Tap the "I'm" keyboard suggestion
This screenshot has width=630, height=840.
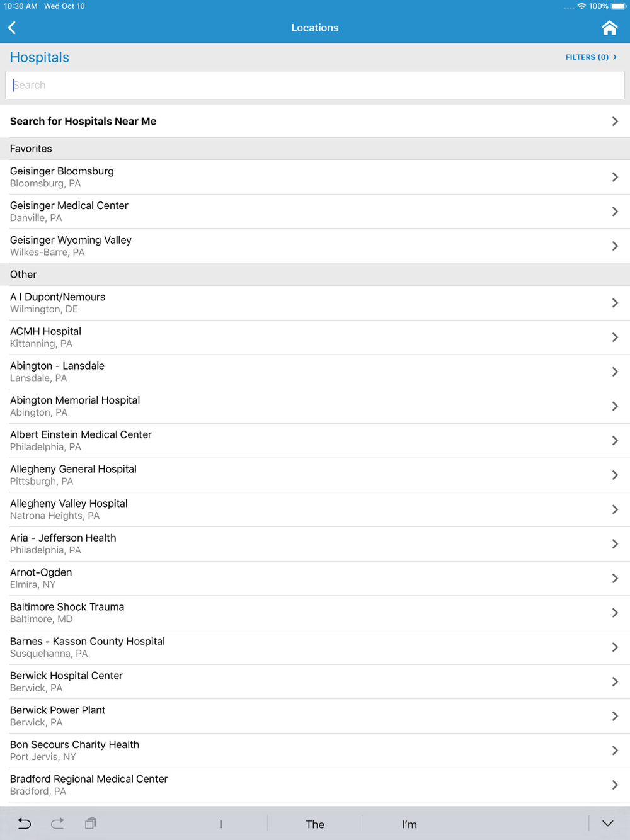[x=409, y=824]
